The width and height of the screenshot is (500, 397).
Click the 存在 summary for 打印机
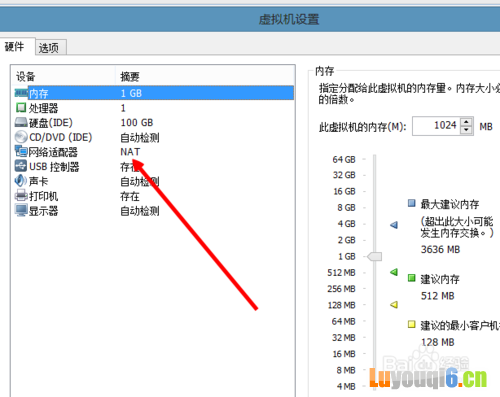click(130, 196)
